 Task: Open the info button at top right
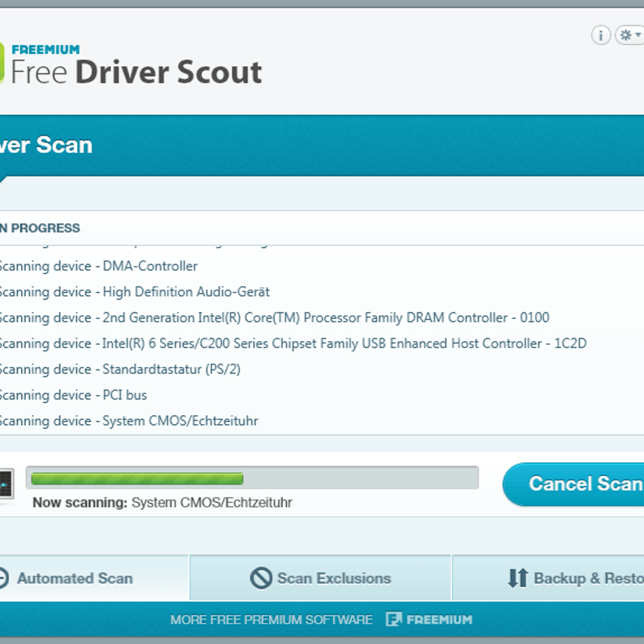click(x=601, y=35)
